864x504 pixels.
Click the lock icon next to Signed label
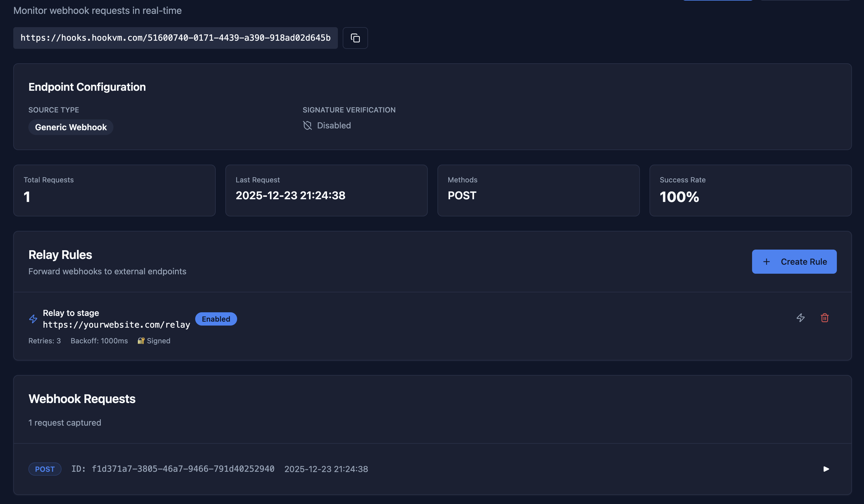pyautogui.click(x=141, y=341)
